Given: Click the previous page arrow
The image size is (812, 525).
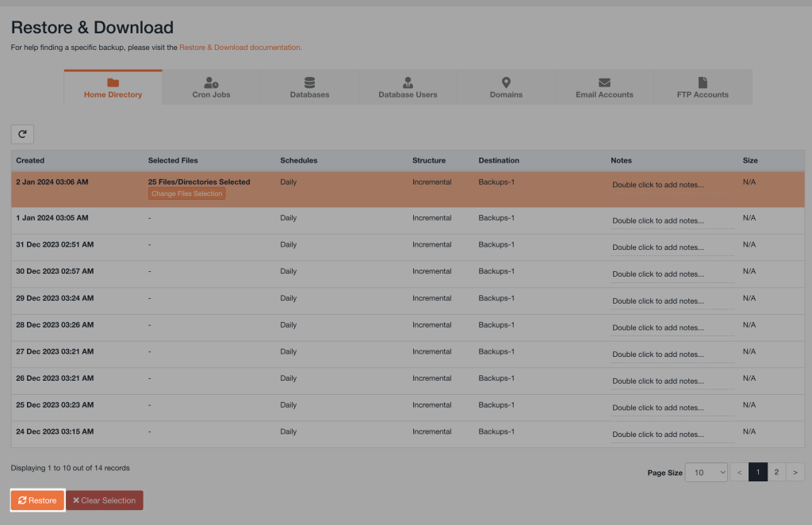Looking at the screenshot, I should 739,472.
